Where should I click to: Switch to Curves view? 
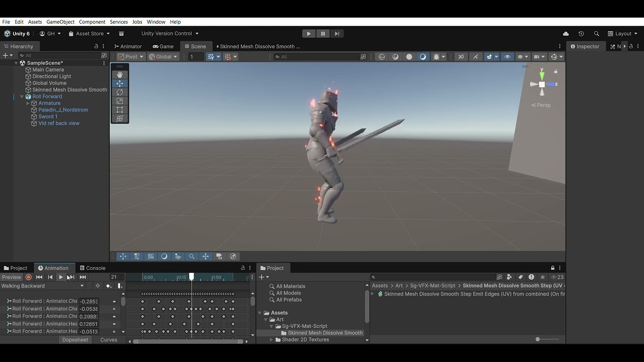tap(109, 340)
